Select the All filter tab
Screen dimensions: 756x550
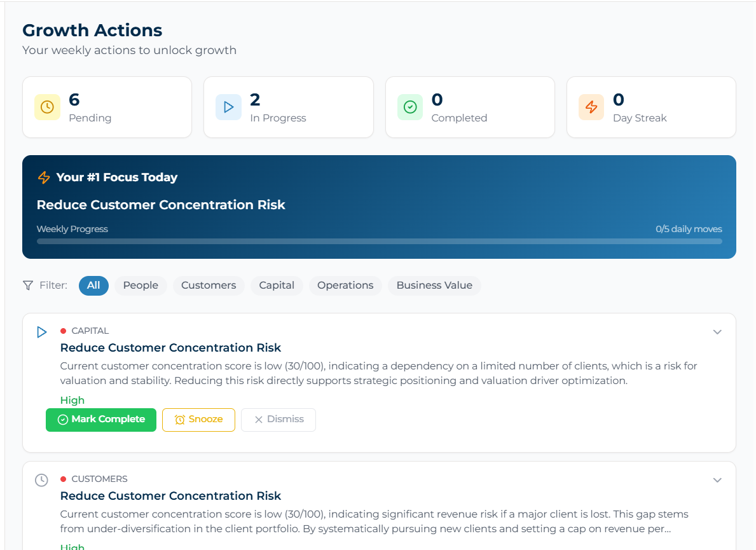93,285
